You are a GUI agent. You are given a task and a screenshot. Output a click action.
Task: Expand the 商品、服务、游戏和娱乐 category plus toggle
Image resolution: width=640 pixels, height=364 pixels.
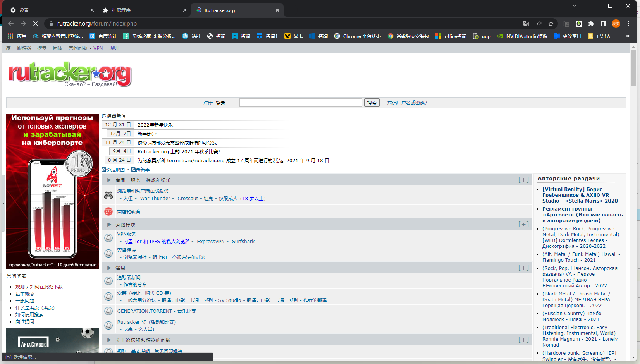click(523, 180)
